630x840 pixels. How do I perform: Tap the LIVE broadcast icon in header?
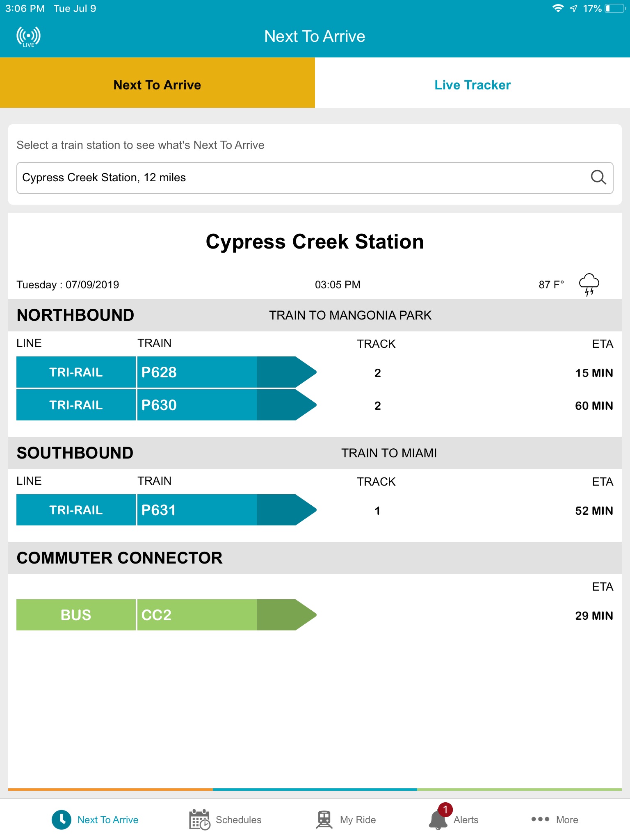click(x=28, y=37)
